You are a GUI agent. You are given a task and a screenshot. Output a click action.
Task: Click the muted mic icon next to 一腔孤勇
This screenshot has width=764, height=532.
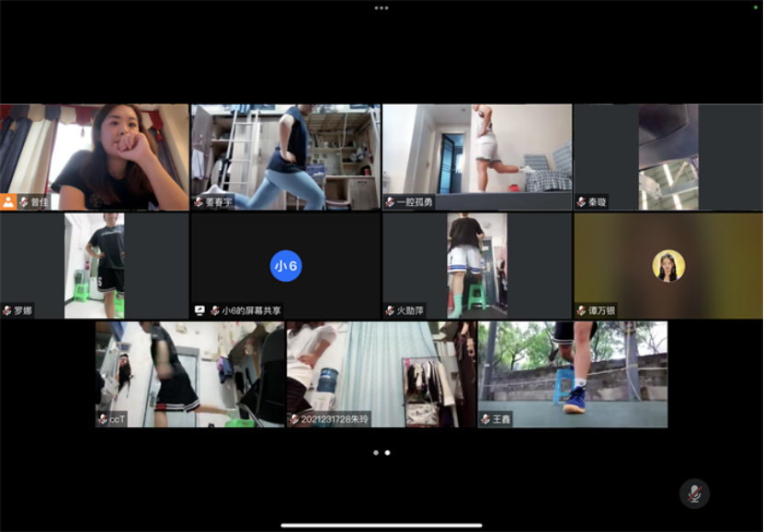pyautogui.click(x=390, y=202)
